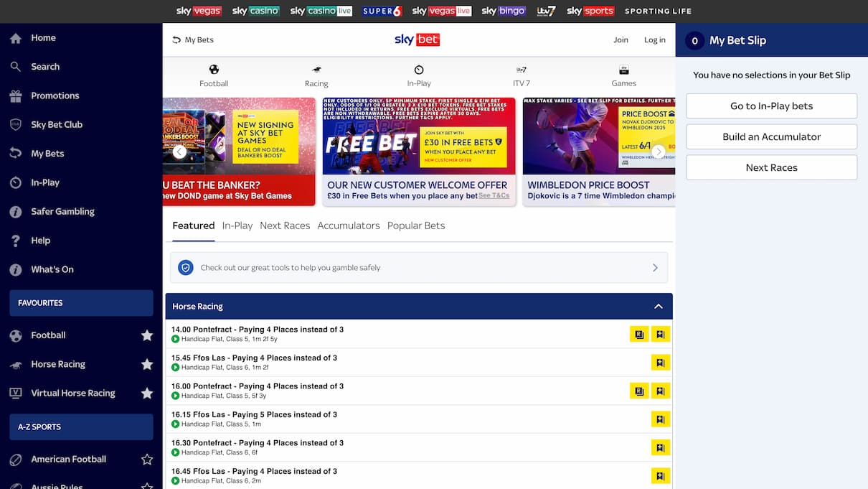Screen dimensions: 868x489
Task: Show previous promotional banner with left arrow
Action: coord(180,152)
